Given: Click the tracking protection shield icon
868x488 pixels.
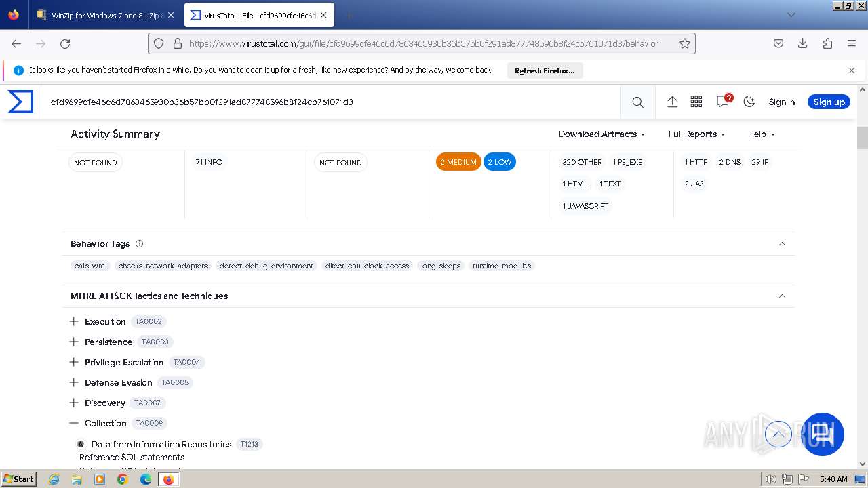Looking at the screenshot, I should point(159,43).
